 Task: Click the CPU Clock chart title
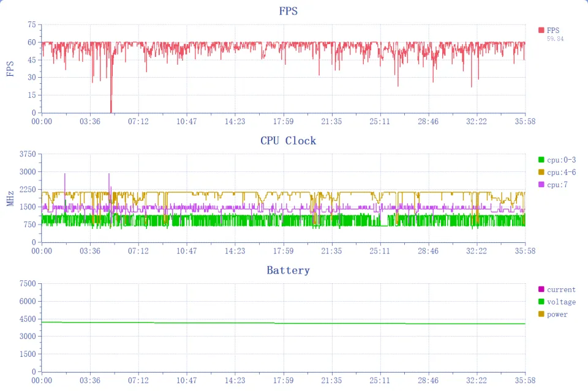[x=288, y=141]
